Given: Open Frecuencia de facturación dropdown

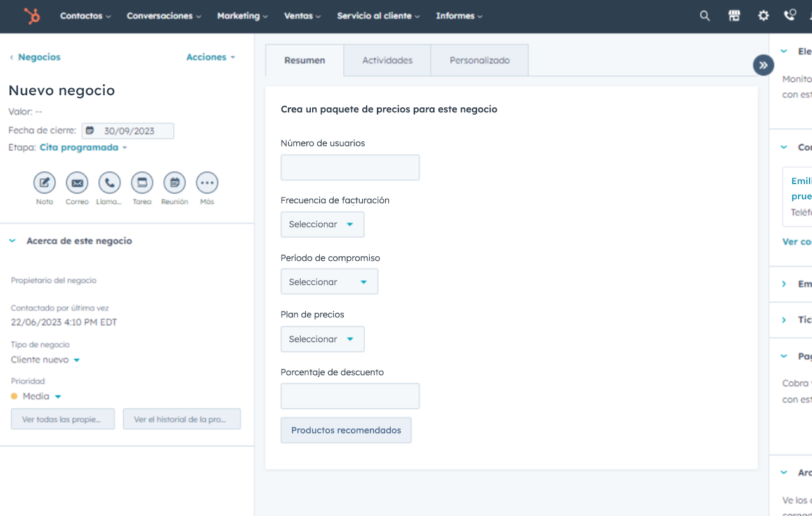Looking at the screenshot, I should pos(322,225).
